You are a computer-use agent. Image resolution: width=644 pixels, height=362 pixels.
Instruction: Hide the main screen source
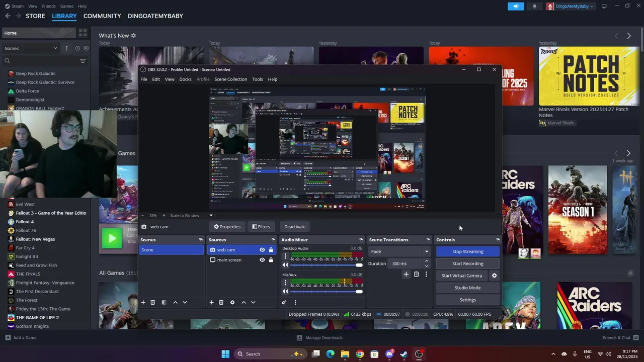(262, 260)
